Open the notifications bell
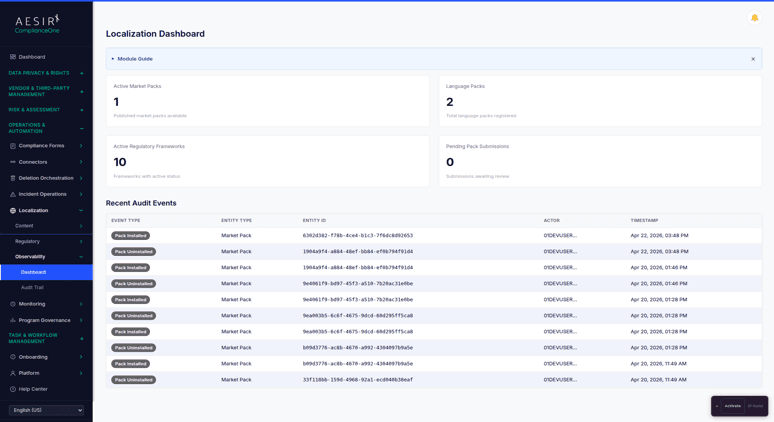 click(754, 18)
